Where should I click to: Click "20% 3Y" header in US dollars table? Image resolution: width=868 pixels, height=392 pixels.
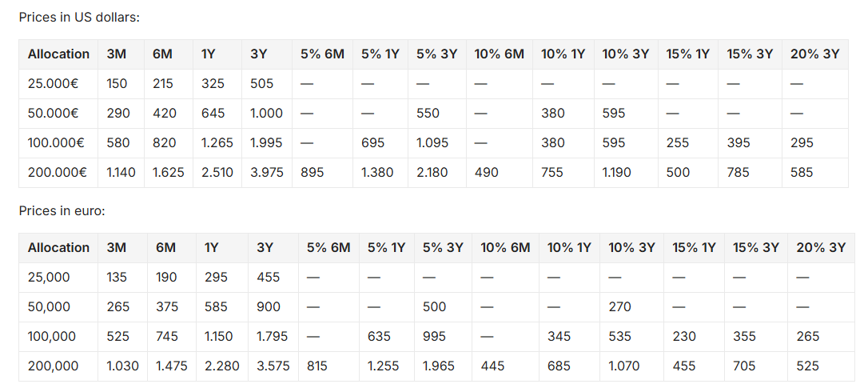[814, 54]
